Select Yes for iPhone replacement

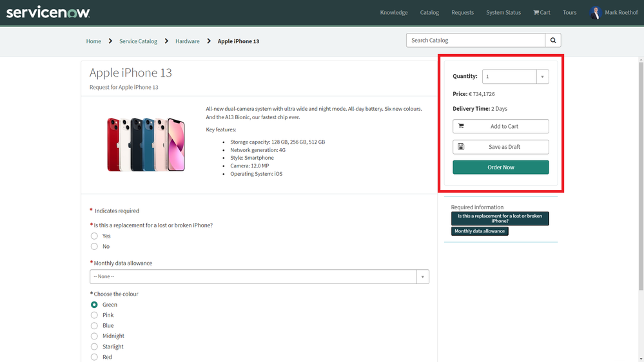[95, 236]
